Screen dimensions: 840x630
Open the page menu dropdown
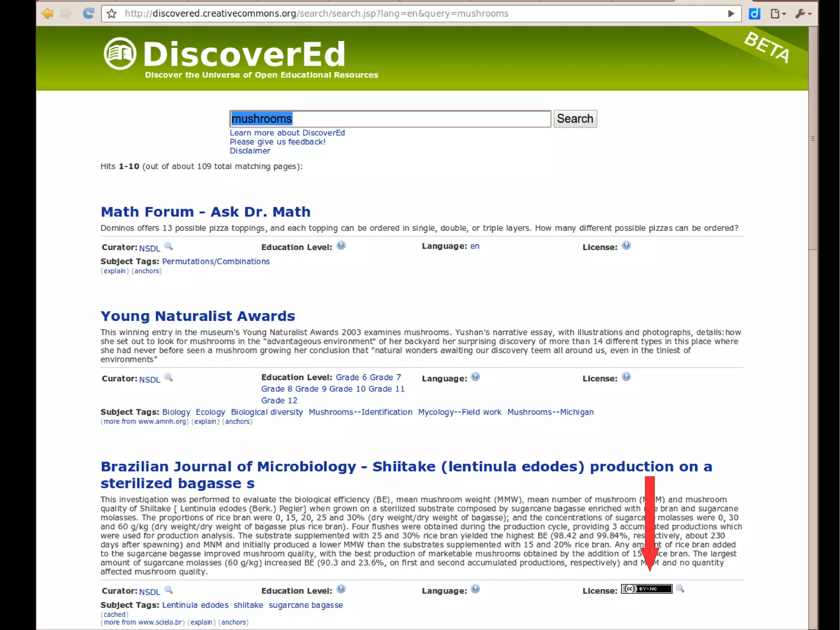pos(778,14)
